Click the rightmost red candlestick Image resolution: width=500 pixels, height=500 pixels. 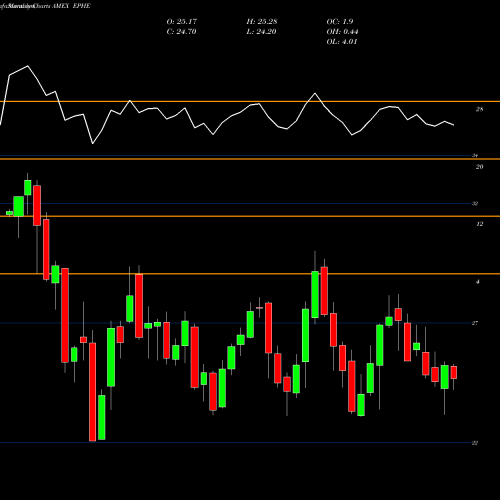(x=454, y=372)
